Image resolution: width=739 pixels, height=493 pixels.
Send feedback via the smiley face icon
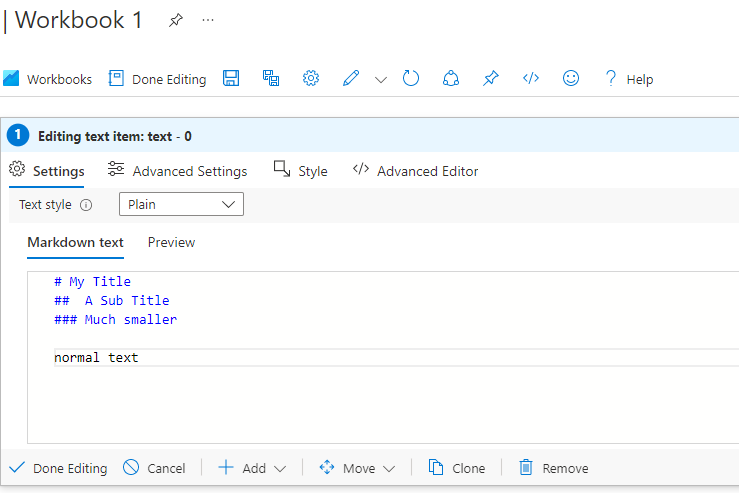(x=571, y=78)
